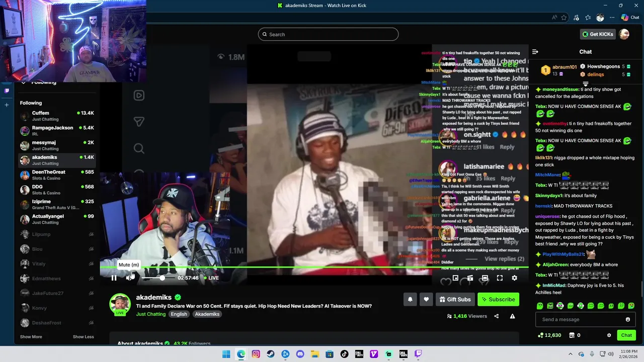Viewport: 644px width, 362px height.
Task: Click Get KICKs button
Action: pyautogui.click(x=598, y=34)
